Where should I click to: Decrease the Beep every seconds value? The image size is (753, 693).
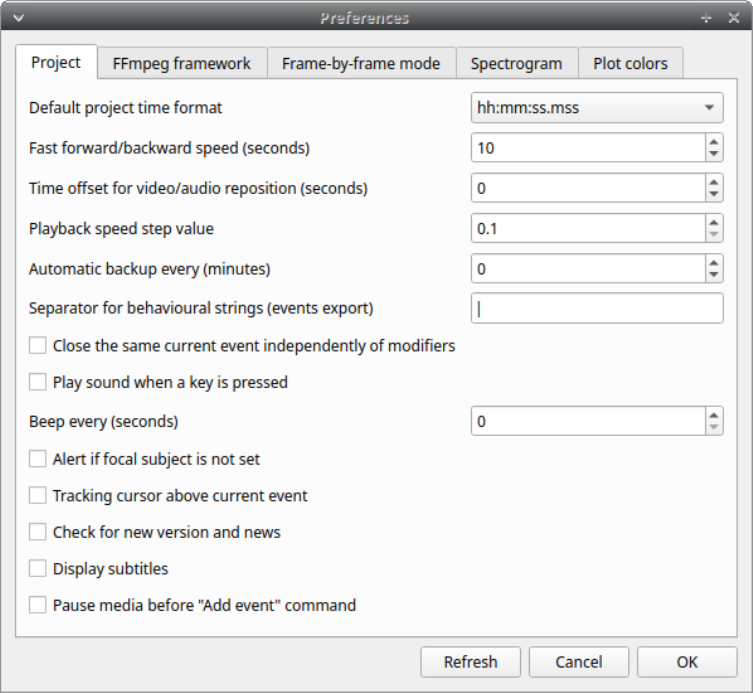point(713,427)
